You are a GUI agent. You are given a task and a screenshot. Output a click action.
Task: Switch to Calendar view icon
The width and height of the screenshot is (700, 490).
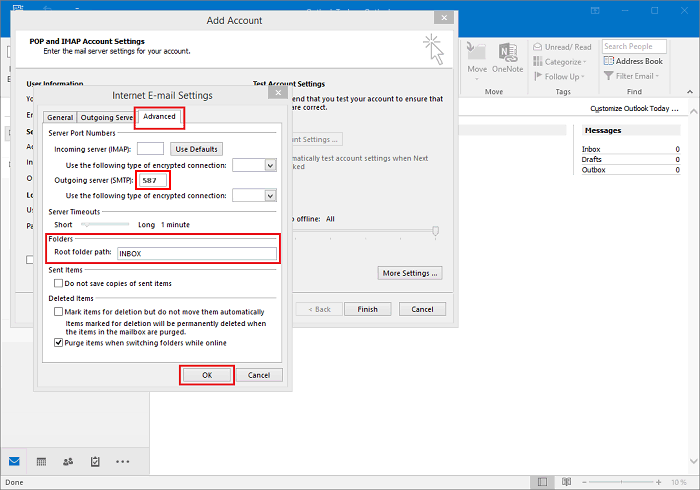41,461
